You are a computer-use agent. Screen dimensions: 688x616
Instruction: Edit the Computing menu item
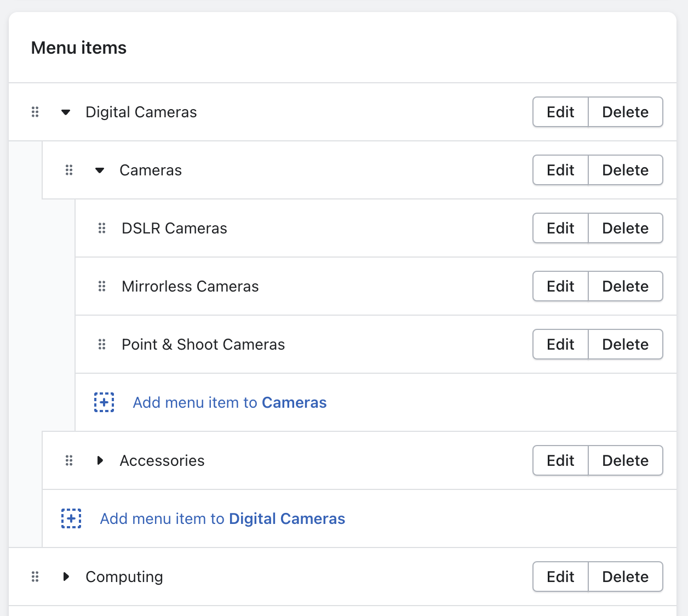560,577
